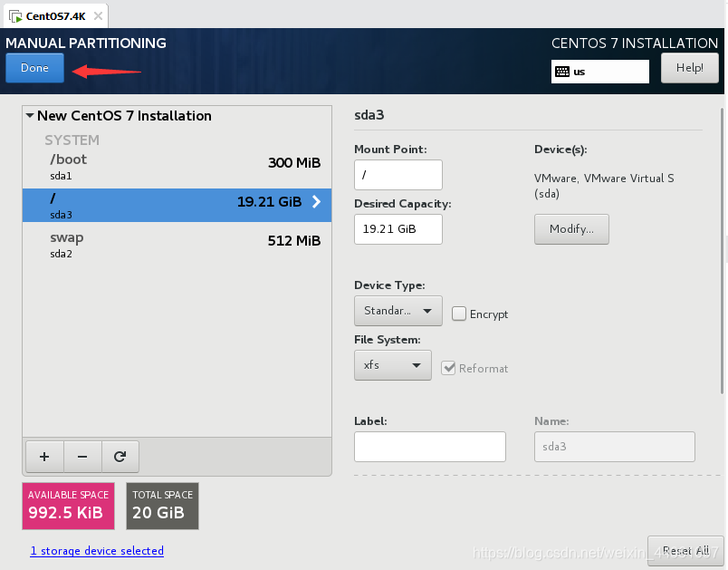This screenshot has height=570, width=728.
Task: Click the chevron arrow on the root partition row
Action: tap(316, 201)
